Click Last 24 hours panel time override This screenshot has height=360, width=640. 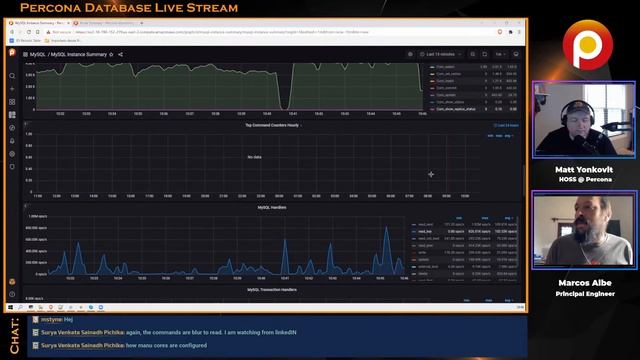point(506,125)
